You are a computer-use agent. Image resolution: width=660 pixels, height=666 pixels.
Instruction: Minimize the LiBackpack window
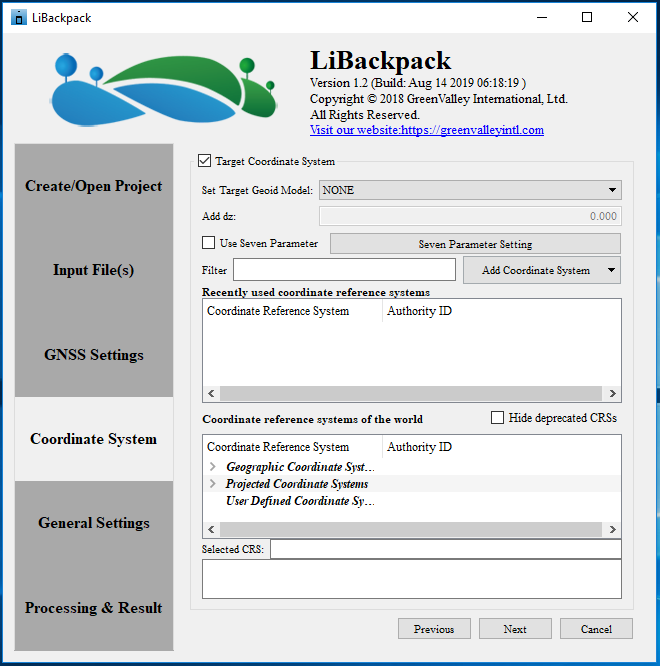(x=542, y=17)
